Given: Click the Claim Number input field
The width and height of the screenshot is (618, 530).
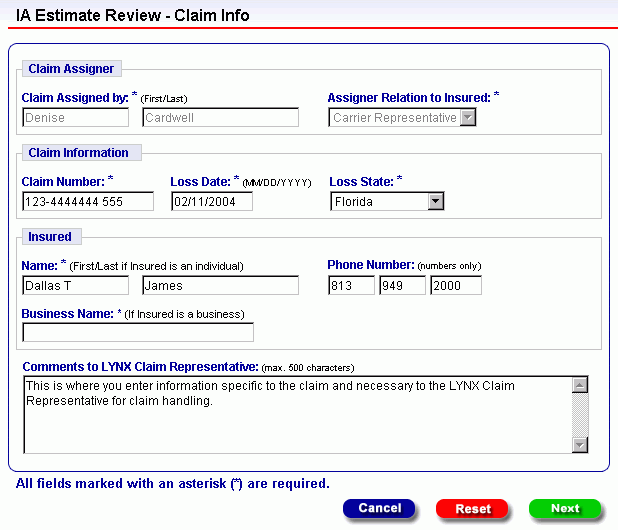Looking at the screenshot, I should (x=88, y=201).
